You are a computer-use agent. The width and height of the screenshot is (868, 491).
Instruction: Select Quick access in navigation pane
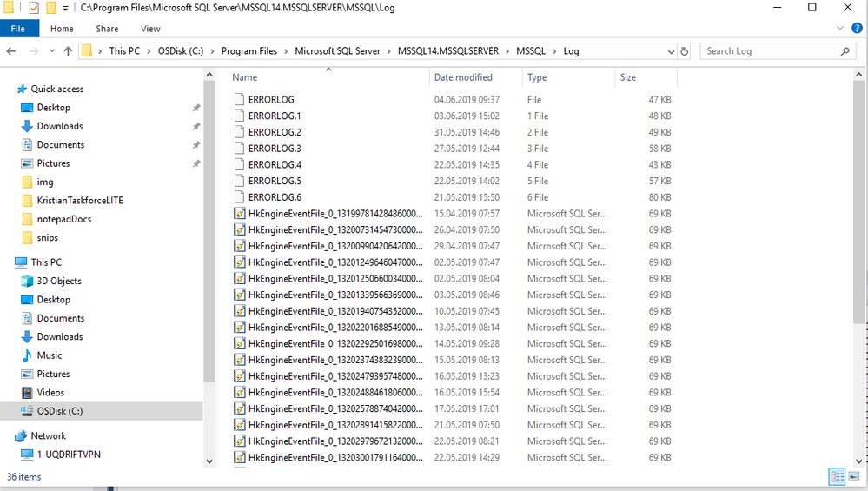[57, 90]
